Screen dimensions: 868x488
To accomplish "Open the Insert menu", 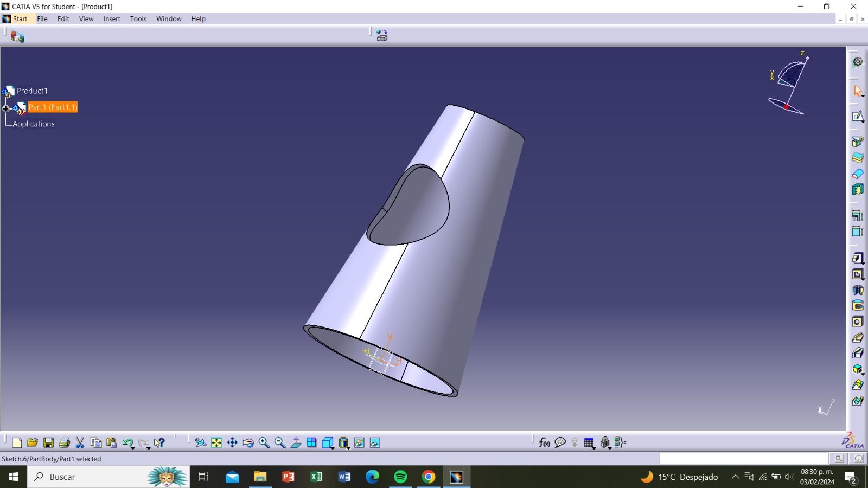I will click(x=112, y=19).
